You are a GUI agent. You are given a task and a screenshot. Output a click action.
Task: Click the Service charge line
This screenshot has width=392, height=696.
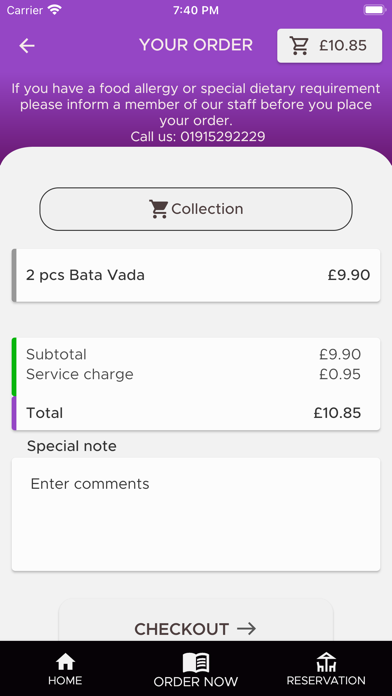pyautogui.click(x=194, y=375)
